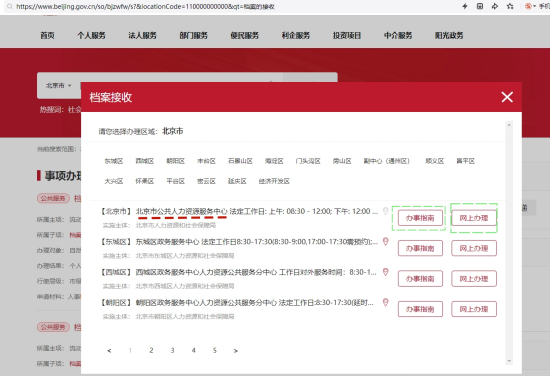Open 便民服务 in the navigation bar

click(244, 35)
